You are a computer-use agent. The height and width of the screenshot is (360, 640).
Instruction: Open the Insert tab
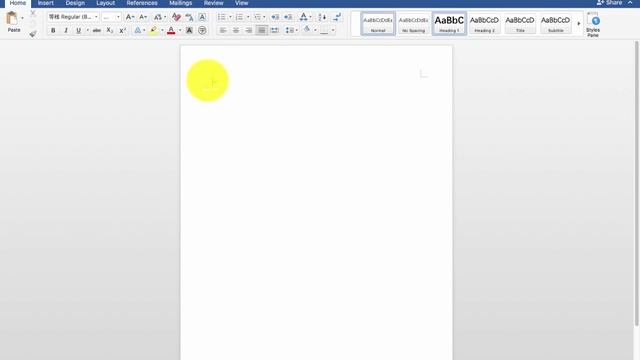coord(46,3)
